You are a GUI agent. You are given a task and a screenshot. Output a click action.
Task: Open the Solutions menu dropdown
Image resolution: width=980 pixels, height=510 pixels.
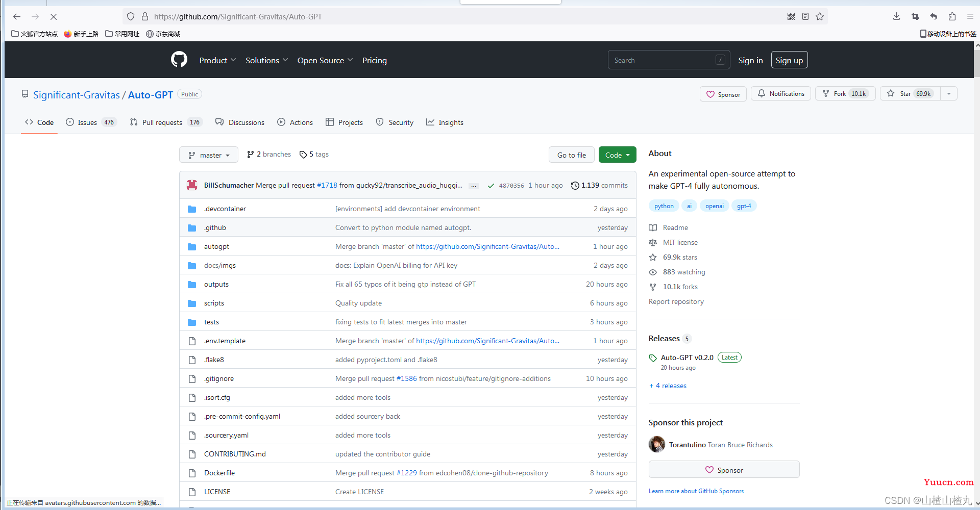point(267,60)
